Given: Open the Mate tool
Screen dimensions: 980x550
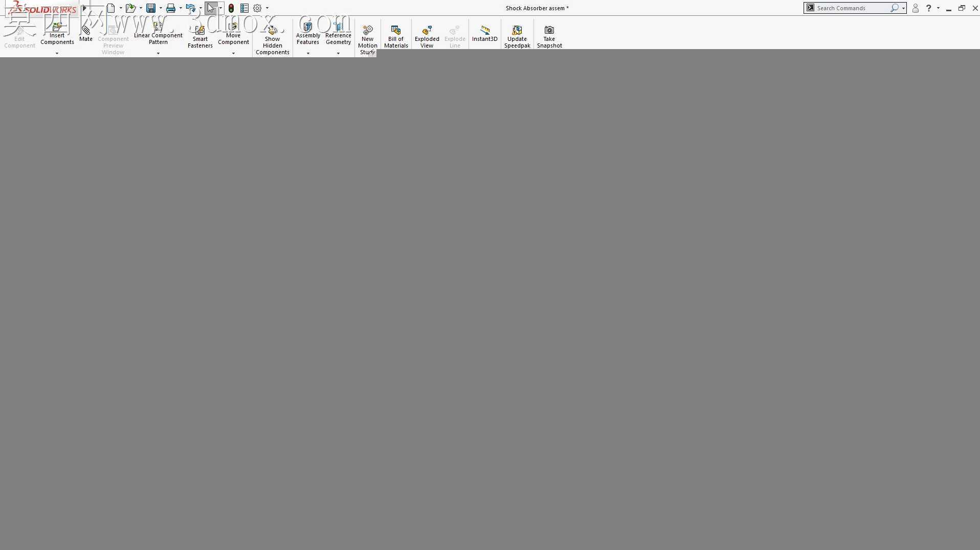Looking at the screenshot, I should 86,34.
